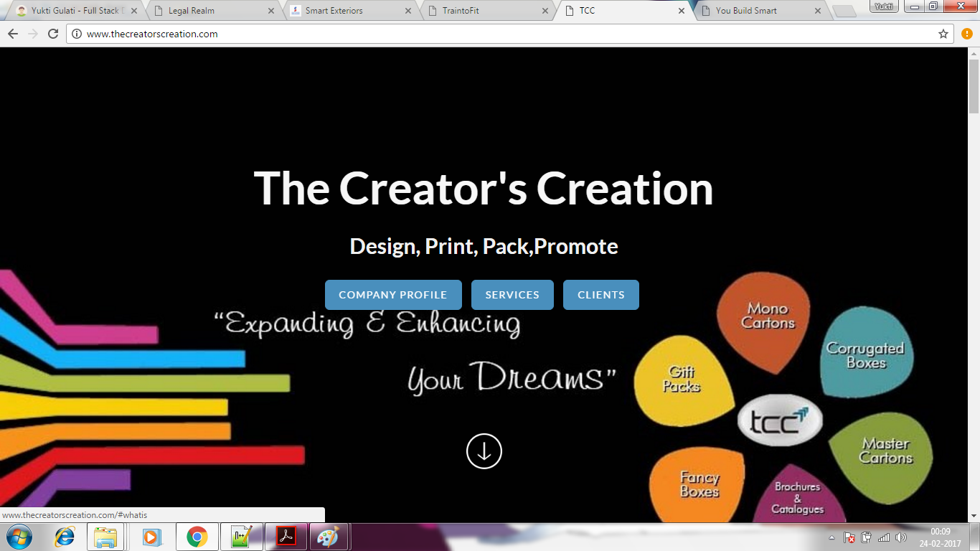This screenshot has width=980, height=551.
Task: Bookmark this page with the star icon
Action: pos(943,34)
